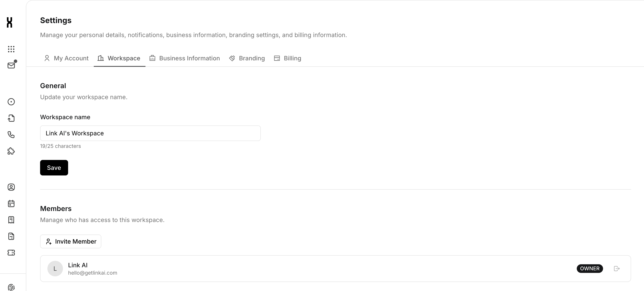Click the circle dot icon in the sidebar
Viewport: 644px width, 291px height.
[11, 102]
